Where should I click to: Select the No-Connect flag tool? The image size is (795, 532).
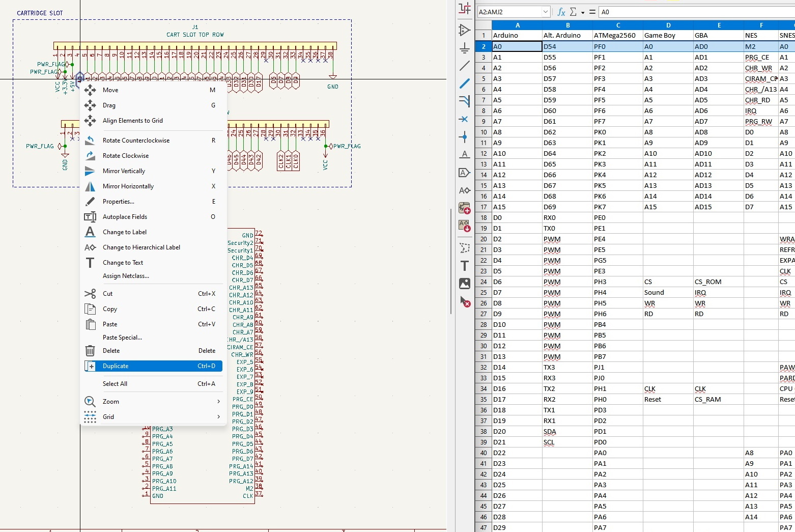click(464, 119)
